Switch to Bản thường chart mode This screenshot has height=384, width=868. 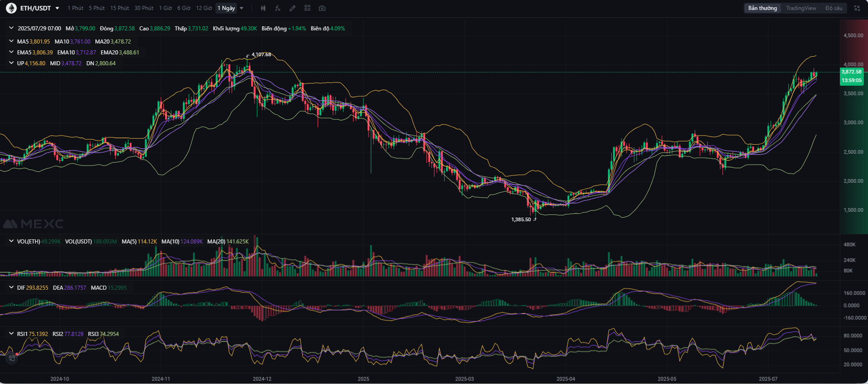point(762,8)
